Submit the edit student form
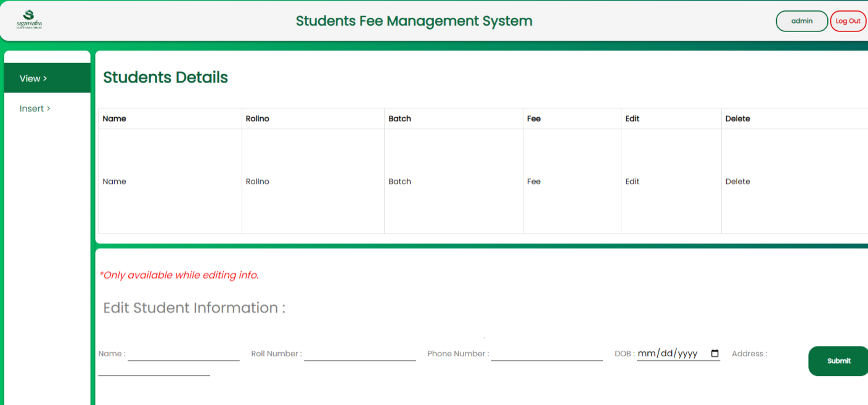The height and width of the screenshot is (405, 868). click(838, 361)
